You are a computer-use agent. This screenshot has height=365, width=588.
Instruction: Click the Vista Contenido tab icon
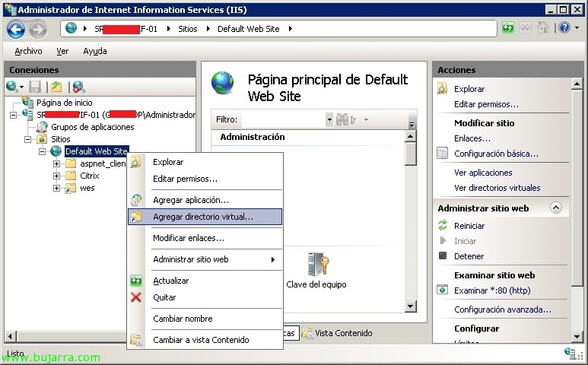307,333
